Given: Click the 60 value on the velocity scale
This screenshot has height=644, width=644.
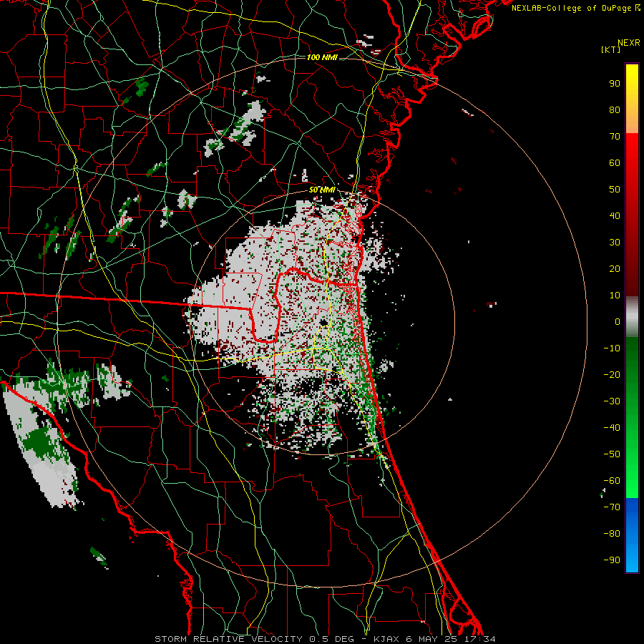Looking at the screenshot, I should [615, 163].
